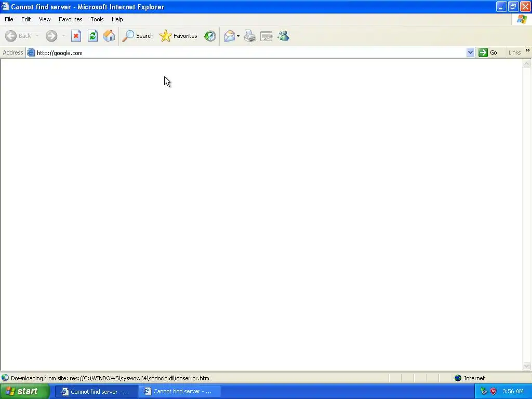
Task: Minimize the Internet Explorer window
Action: tap(501, 6)
